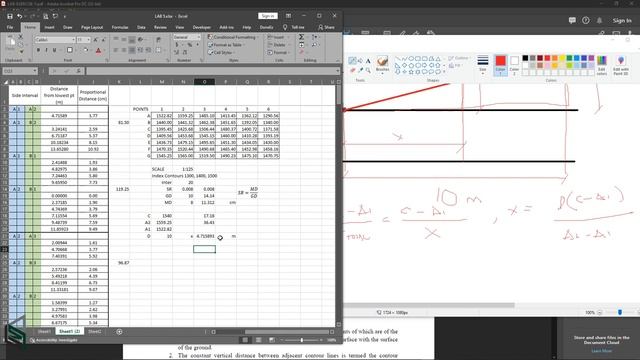Click the AutoSum sigma icon
The image size is (640, 360).
coord(301,37)
